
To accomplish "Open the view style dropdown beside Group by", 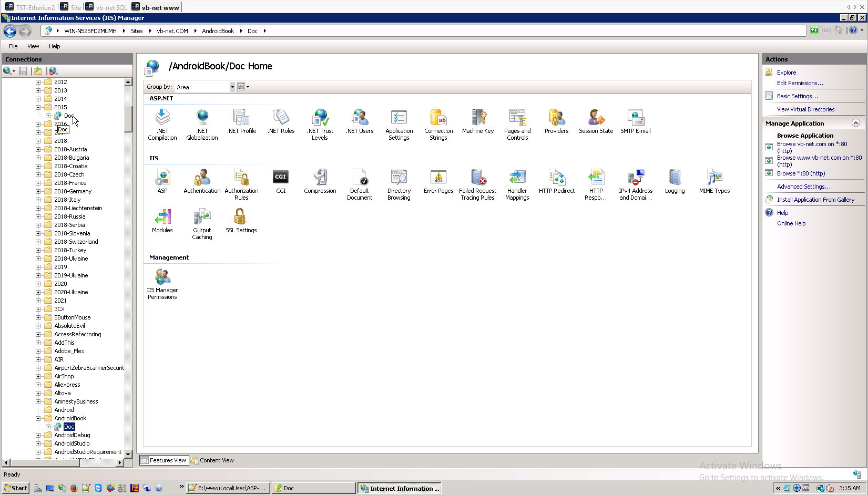I will (x=243, y=87).
